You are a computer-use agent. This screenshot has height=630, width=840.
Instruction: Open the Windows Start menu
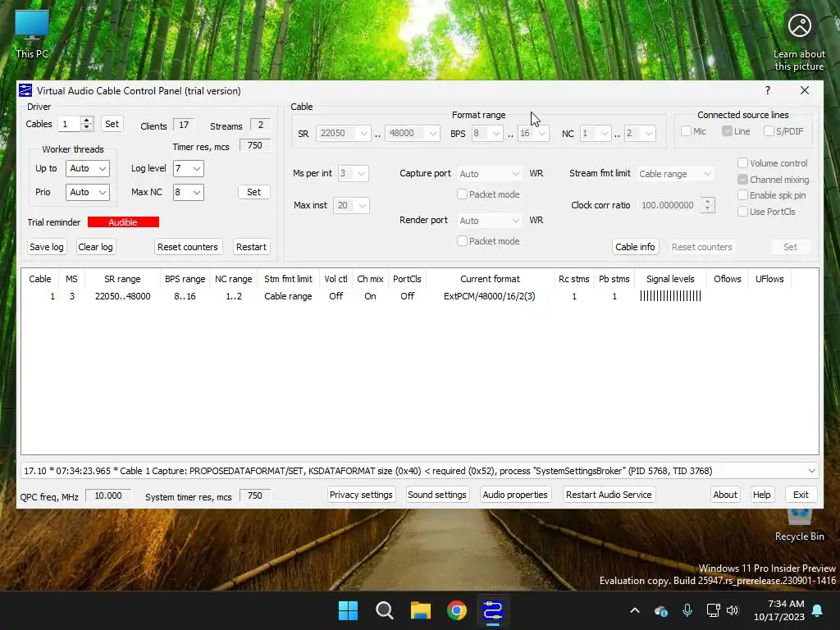(x=348, y=610)
